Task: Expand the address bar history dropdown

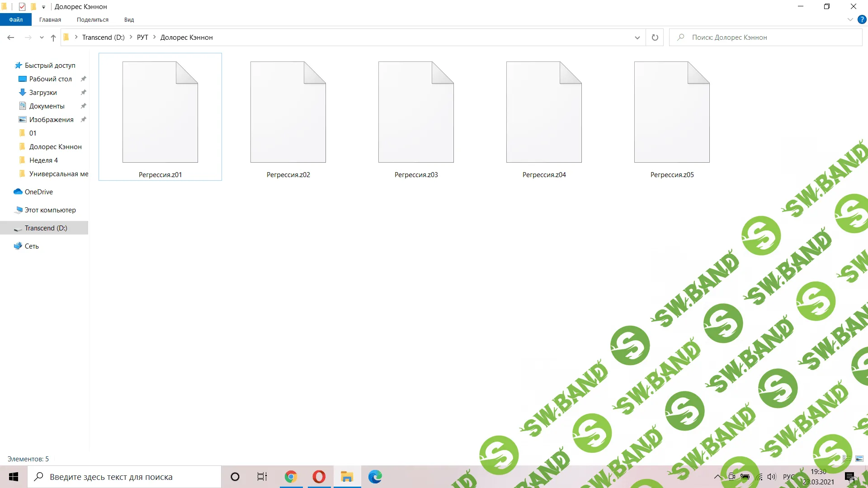Action: [637, 38]
